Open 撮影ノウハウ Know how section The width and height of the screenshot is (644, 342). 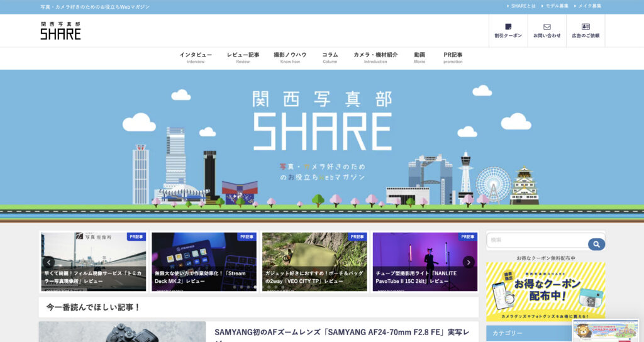[x=290, y=57]
